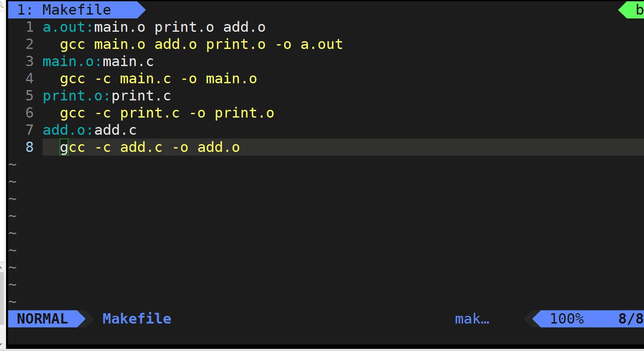This screenshot has height=351, width=644.
Task: Click the Makefile label in the statusline
Action: [x=137, y=319]
